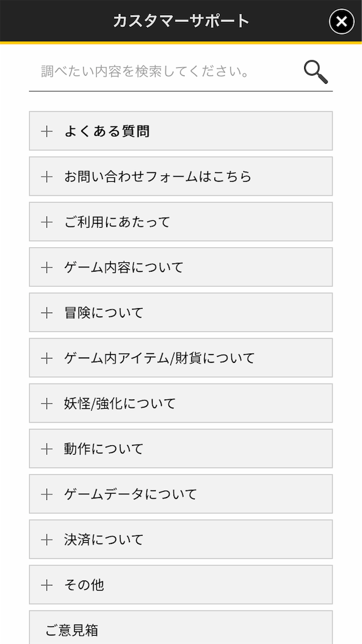Open the その他 category
This screenshot has width=362, height=644.
[181, 585]
